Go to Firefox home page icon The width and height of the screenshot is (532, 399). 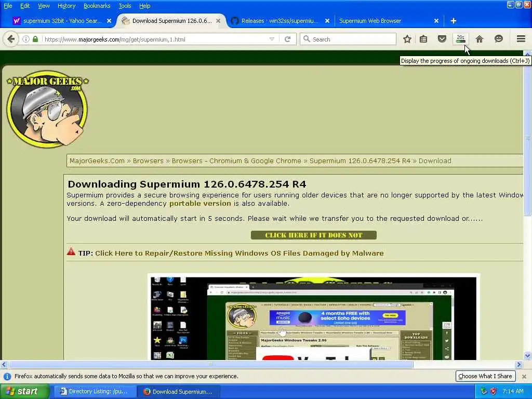click(480, 39)
